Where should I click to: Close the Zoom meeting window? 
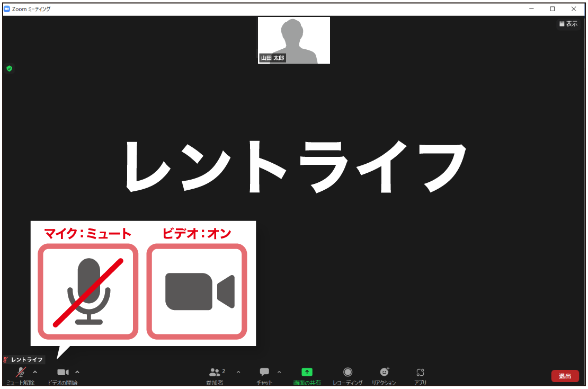(573, 9)
